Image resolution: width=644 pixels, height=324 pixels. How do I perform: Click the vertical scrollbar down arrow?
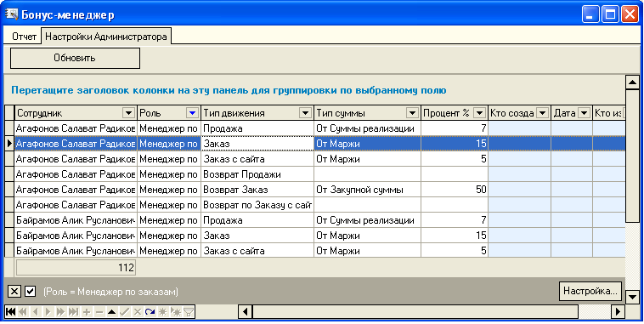coord(632,296)
